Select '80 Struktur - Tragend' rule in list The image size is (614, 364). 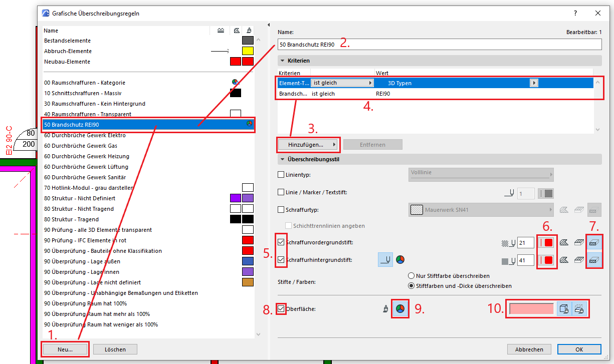(71, 219)
